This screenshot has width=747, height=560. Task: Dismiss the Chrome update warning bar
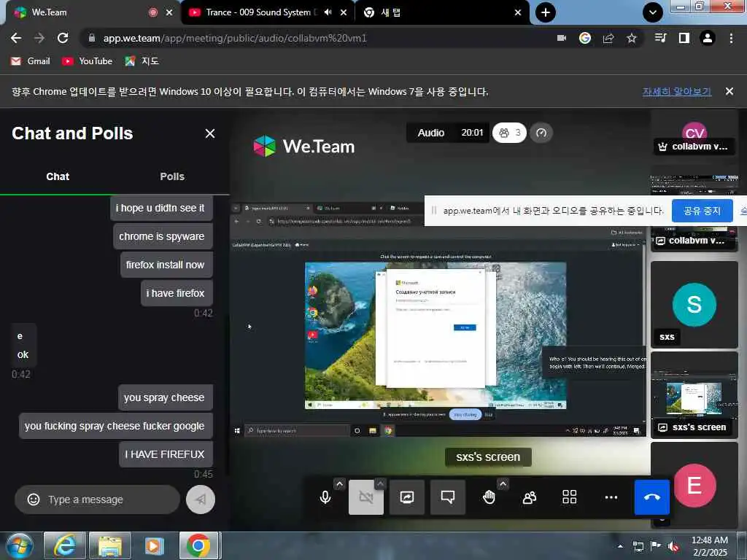[729, 91]
